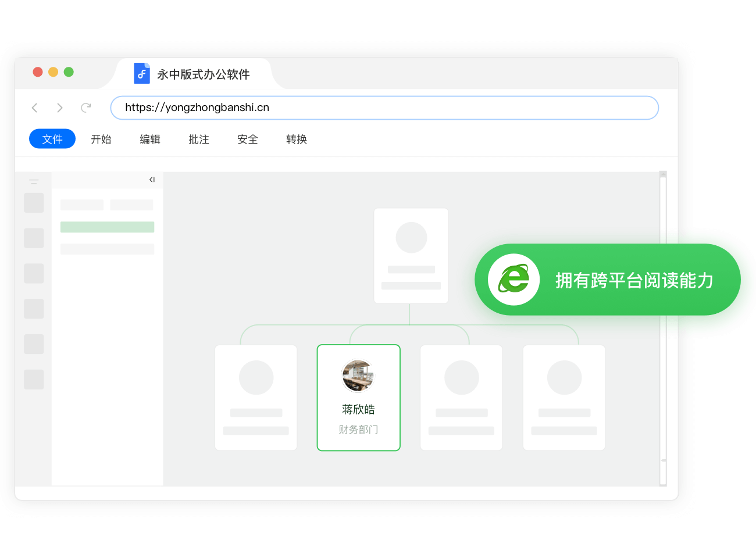The height and width of the screenshot is (558, 756).
Task: Open the 编辑 menu
Action: (x=150, y=139)
